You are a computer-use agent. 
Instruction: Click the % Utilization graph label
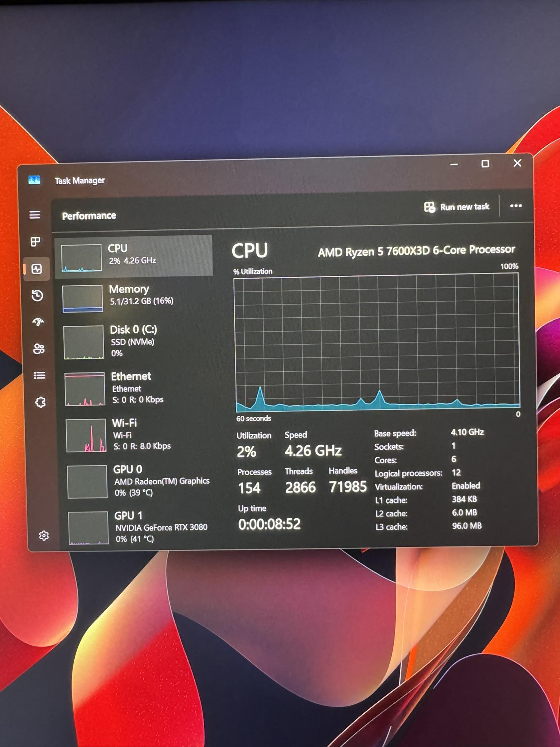pyautogui.click(x=253, y=271)
